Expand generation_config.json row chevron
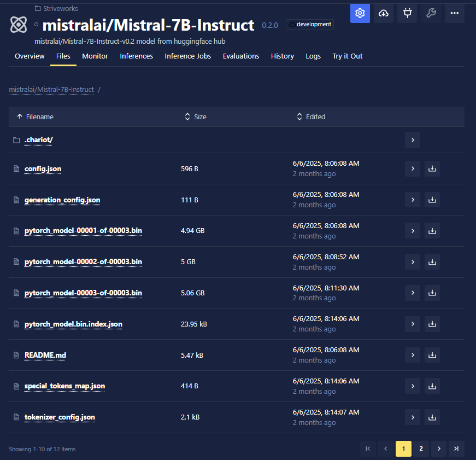Viewport: 476px width, 460px height. (413, 200)
